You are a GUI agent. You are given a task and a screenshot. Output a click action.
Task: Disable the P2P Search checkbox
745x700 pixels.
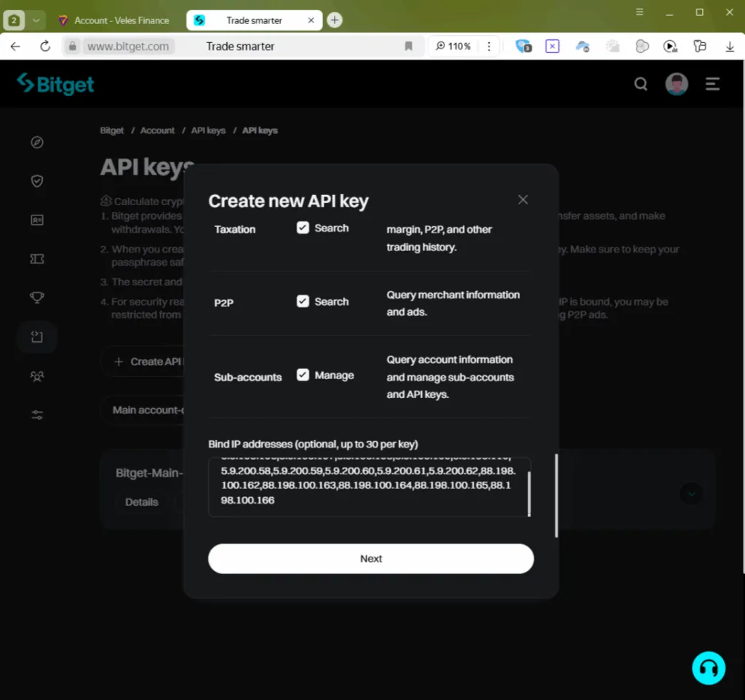(x=302, y=301)
